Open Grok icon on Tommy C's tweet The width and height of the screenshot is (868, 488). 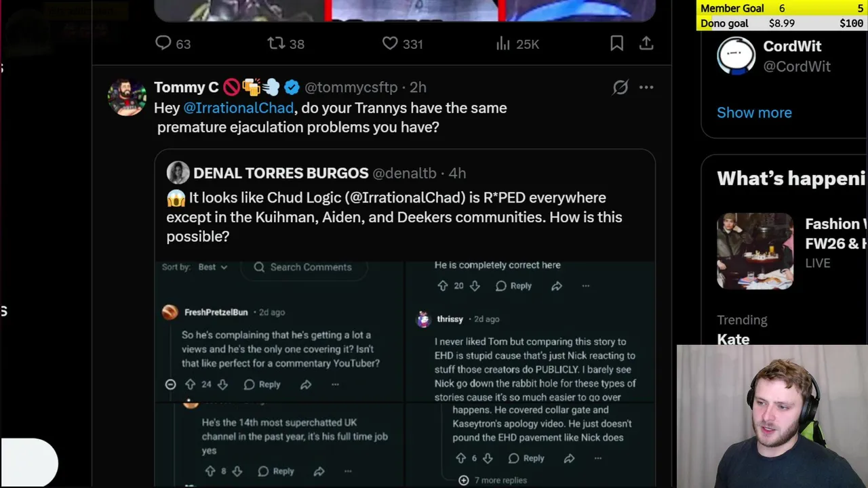(620, 87)
